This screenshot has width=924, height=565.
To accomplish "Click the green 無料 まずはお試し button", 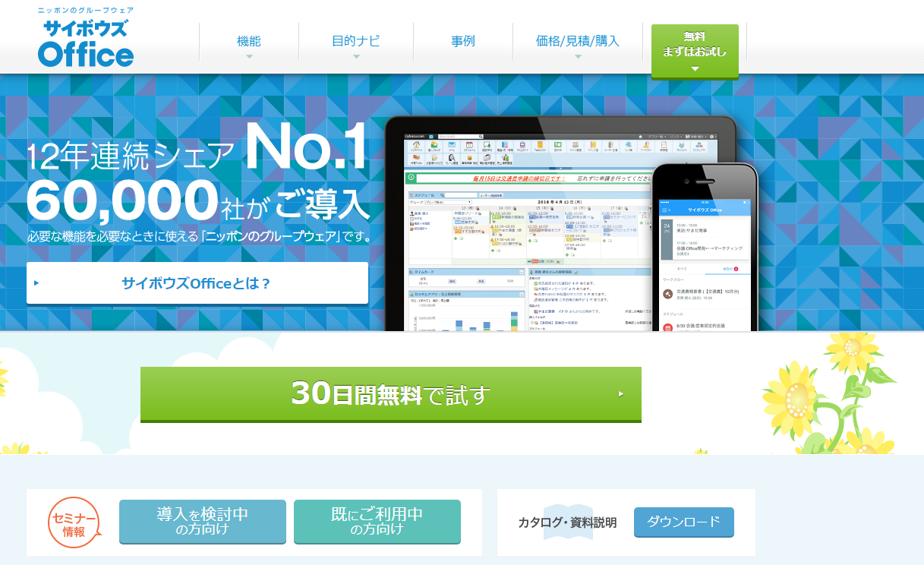I will [x=695, y=51].
